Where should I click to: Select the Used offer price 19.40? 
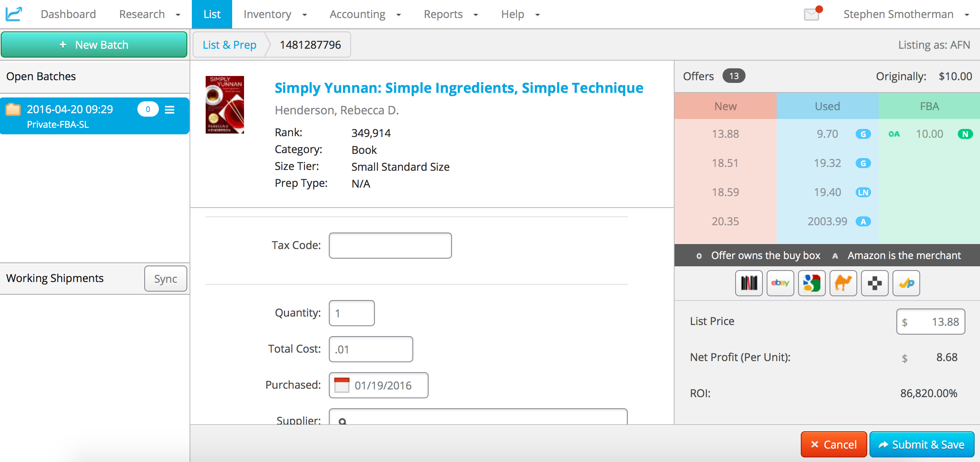[827, 192]
